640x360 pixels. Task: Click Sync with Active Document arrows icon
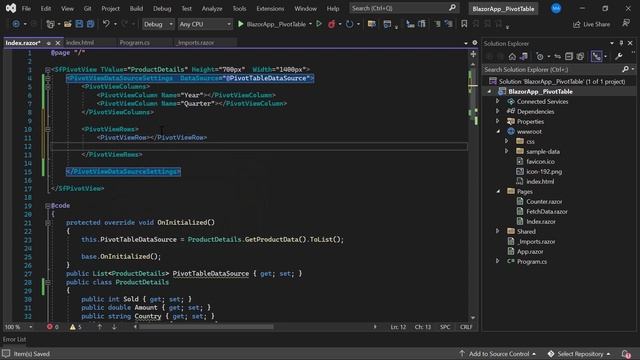click(558, 56)
